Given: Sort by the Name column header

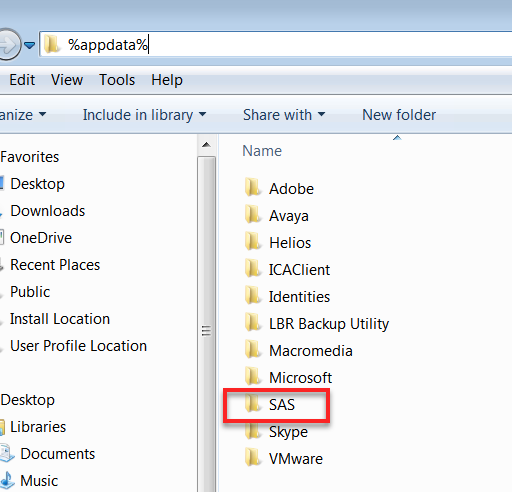Looking at the screenshot, I should (x=262, y=151).
